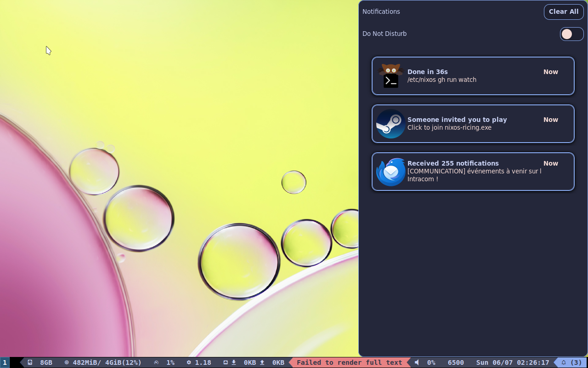Image resolution: width=588 pixels, height=368 pixels.
Task: Click the upload arrow icon
Action: [262, 362]
